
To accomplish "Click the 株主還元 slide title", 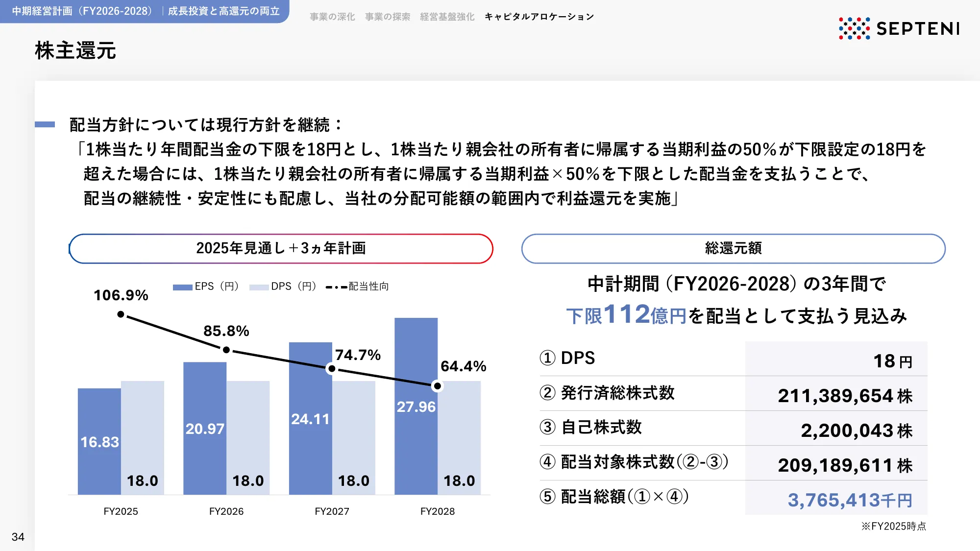I will (73, 50).
